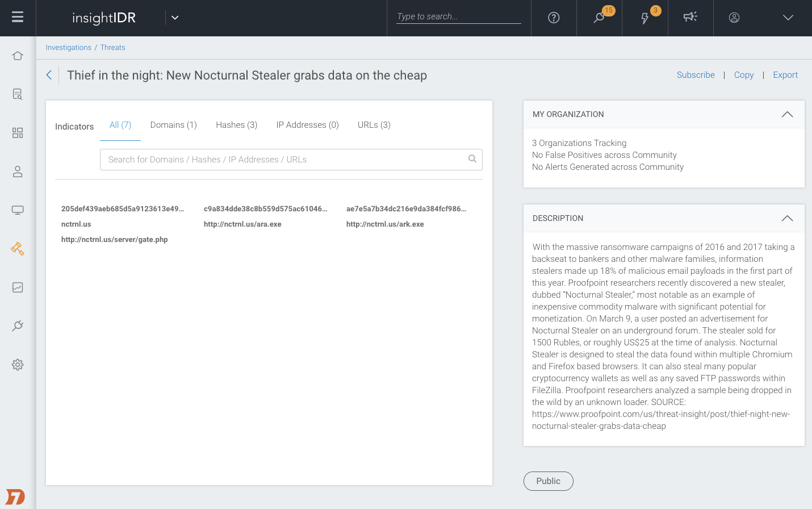Switch to the Hashes (3) tab

click(x=236, y=125)
